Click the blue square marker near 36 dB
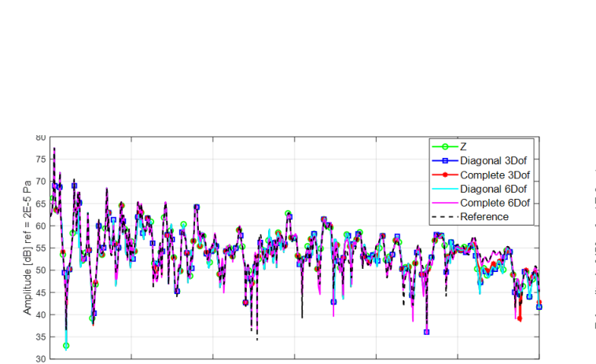This screenshot has height=364, width=596. coord(427,332)
